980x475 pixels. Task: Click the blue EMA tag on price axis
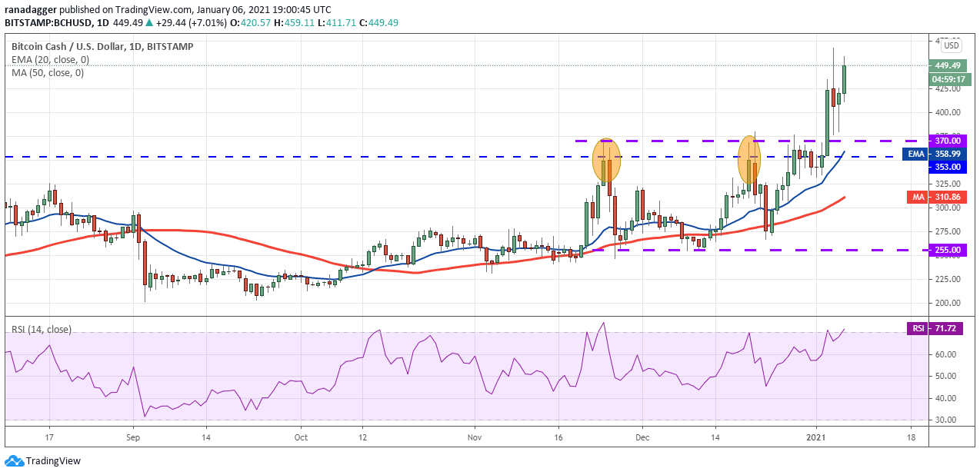pyautogui.click(x=915, y=154)
